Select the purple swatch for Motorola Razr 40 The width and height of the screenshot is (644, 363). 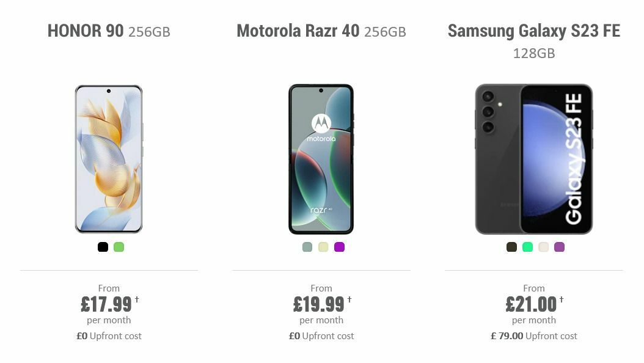coord(340,247)
